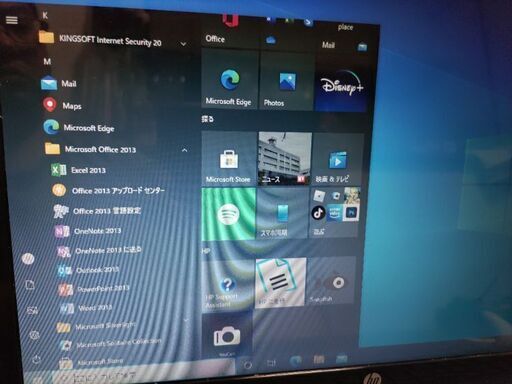Open Edge from the taskbar
This screenshot has height=384, width=512.
[295, 361]
